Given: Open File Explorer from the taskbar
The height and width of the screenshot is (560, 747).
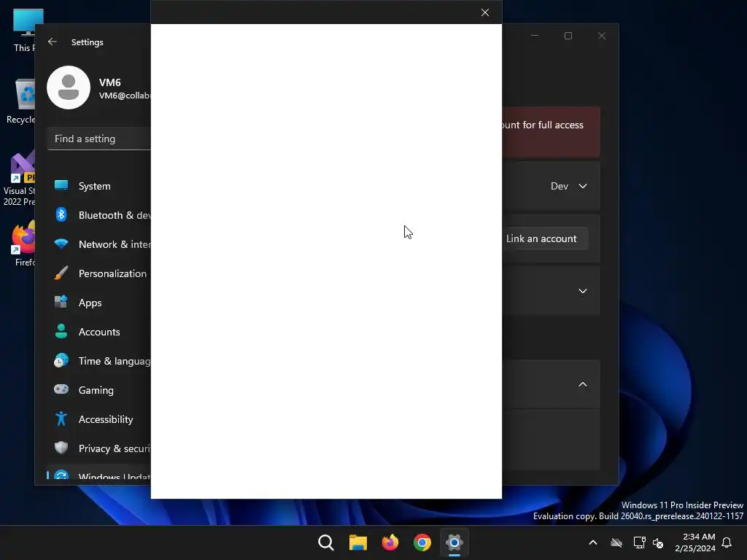Looking at the screenshot, I should (358, 542).
